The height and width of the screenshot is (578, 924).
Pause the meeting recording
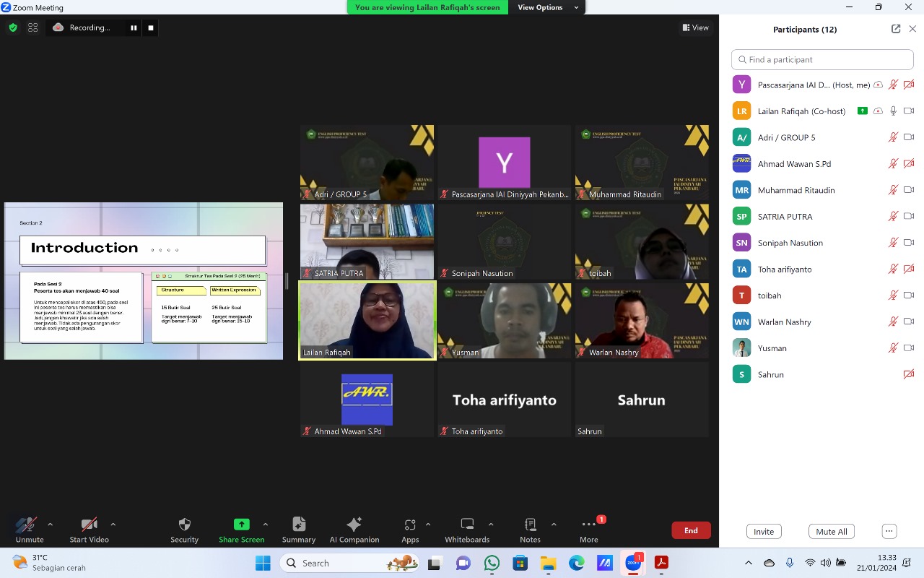pyautogui.click(x=134, y=28)
